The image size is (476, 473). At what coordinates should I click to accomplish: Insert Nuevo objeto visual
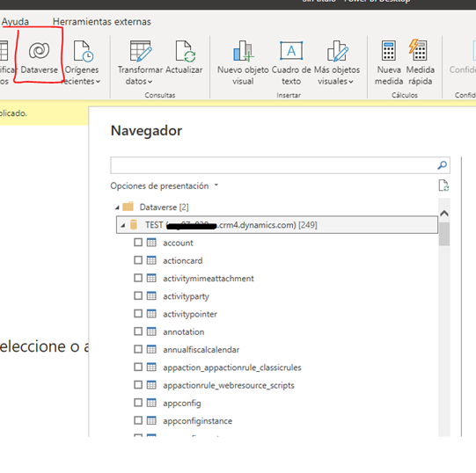(x=243, y=63)
